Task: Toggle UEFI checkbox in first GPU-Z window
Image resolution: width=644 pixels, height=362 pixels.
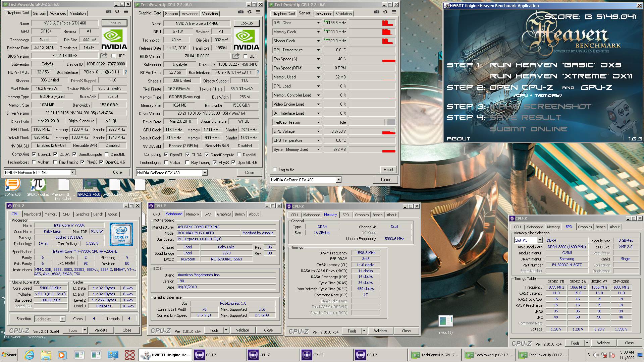Action: (x=113, y=56)
